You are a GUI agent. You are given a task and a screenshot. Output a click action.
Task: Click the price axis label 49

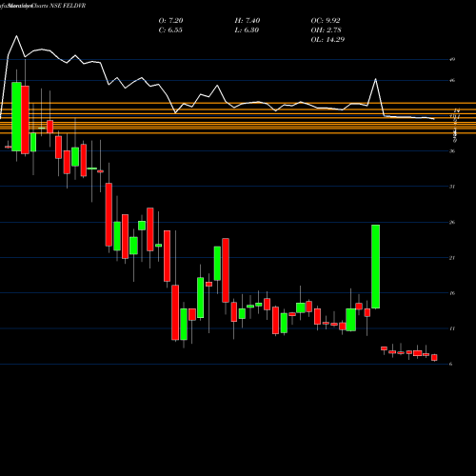(452, 59)
